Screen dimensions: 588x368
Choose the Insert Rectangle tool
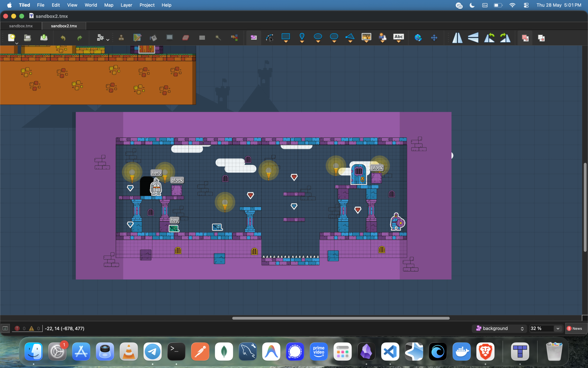point(286,38)
